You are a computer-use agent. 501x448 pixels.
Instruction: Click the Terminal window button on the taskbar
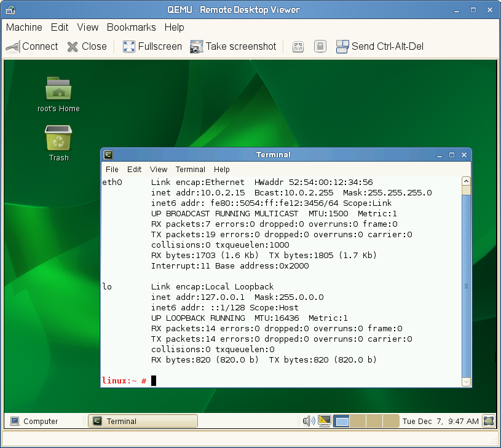point(143,421)
